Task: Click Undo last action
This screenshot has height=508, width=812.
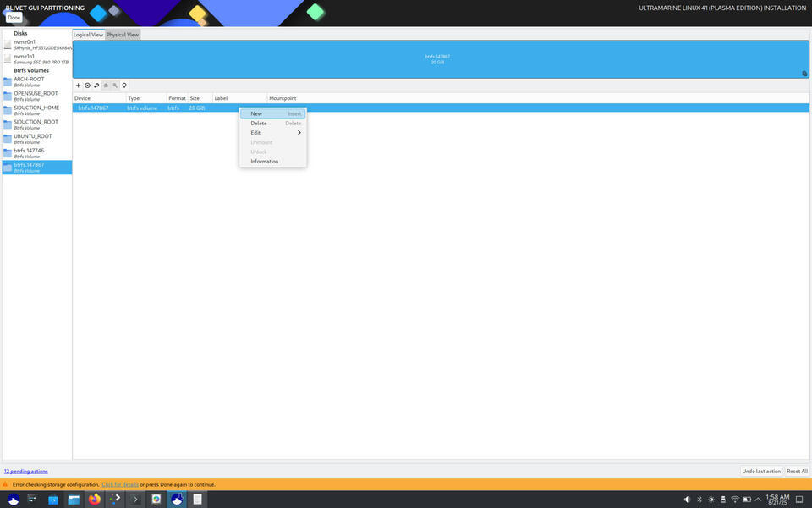Action: coord(761,472)
